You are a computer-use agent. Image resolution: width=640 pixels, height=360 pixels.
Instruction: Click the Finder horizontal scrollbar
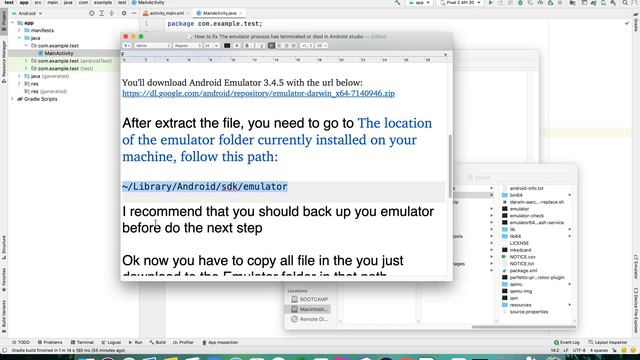click(524, 327)
